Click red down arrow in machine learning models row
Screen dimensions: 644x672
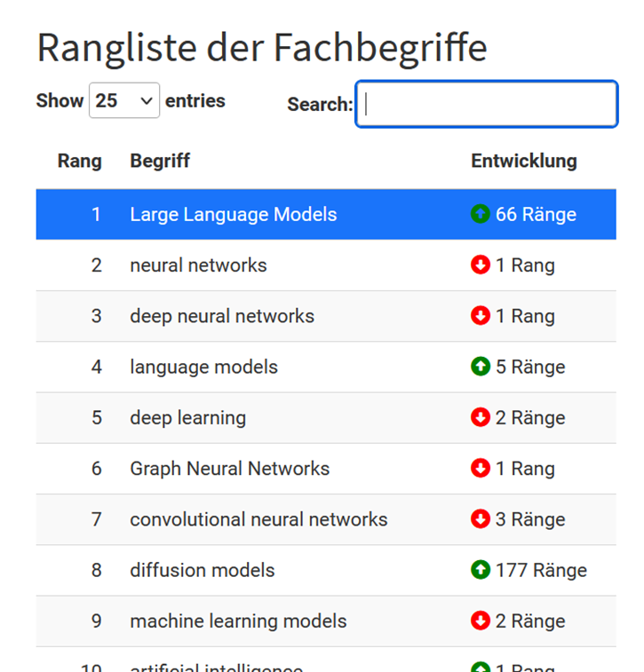[481, 621]
